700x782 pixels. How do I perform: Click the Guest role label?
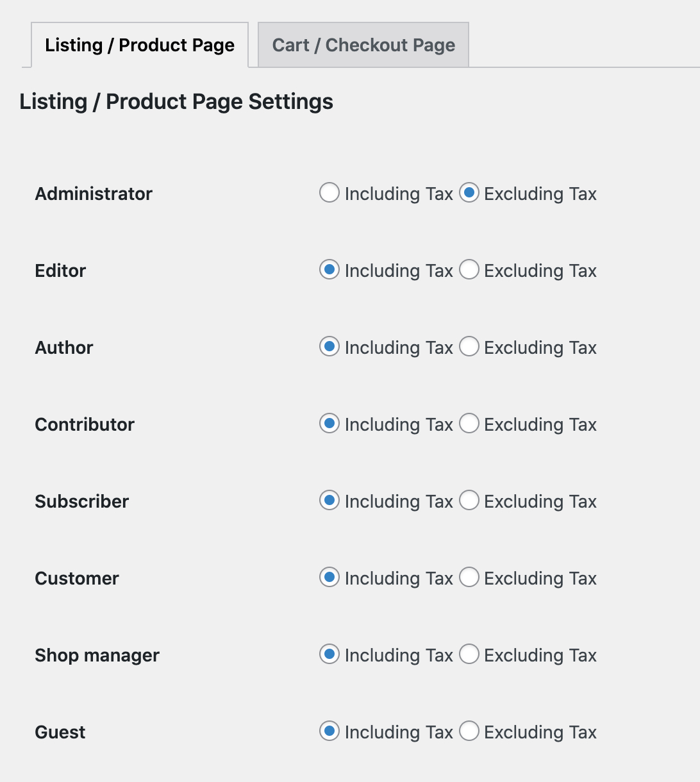[60, 731]
